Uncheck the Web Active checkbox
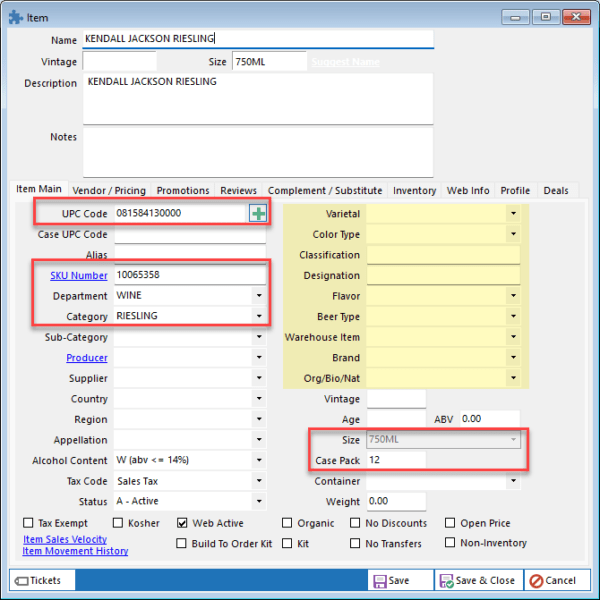Screen dimensions: 600x600 click(183, 523)
